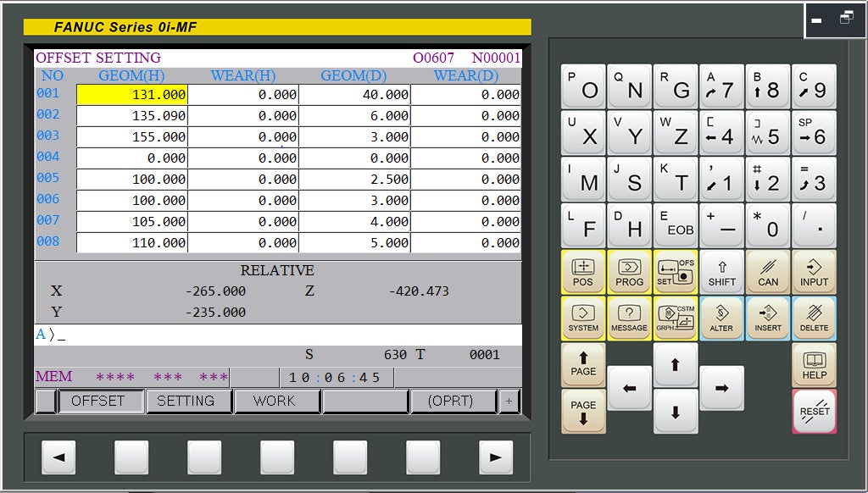Move cursor with up arrow key
The width and height of the screenshot is (868, 493).
point(676,365)
